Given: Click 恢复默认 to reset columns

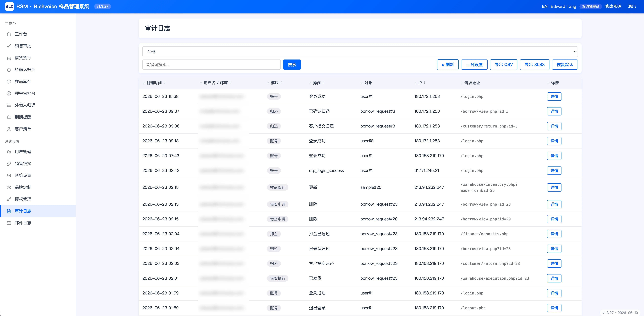Looking at the screenshot, I should coord(565,64).
